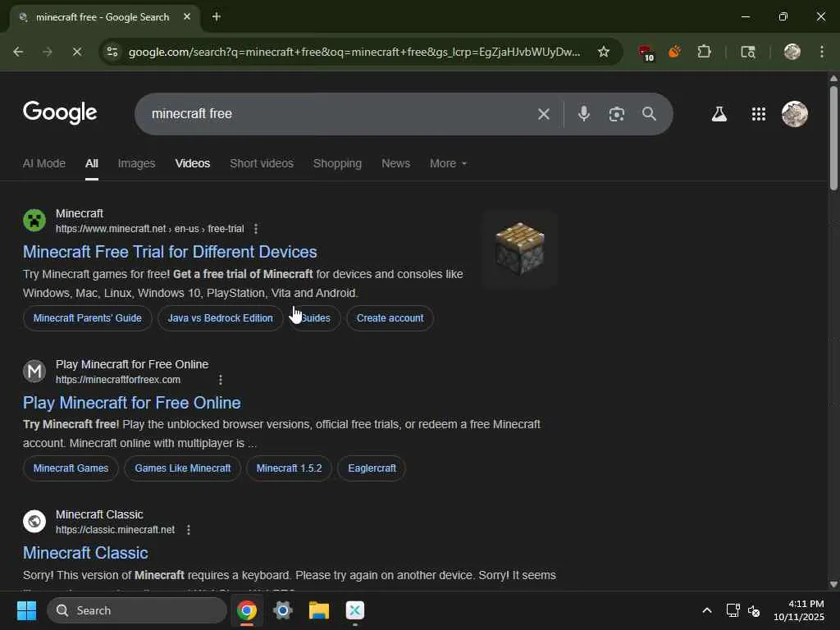Open Google Search Labs flask icon
This screenshot has width=840, height=630.
719,114
